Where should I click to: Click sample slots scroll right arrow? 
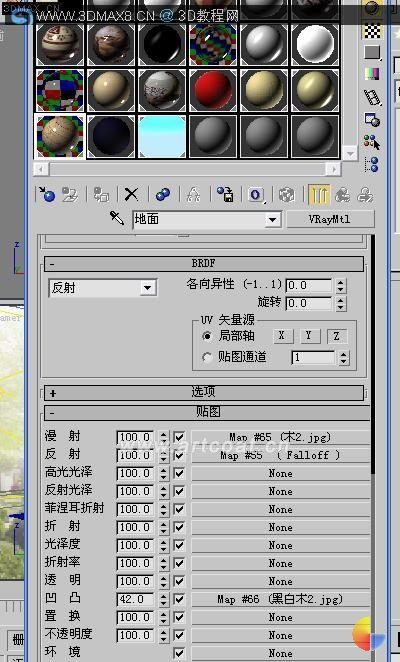coord(333,169)
